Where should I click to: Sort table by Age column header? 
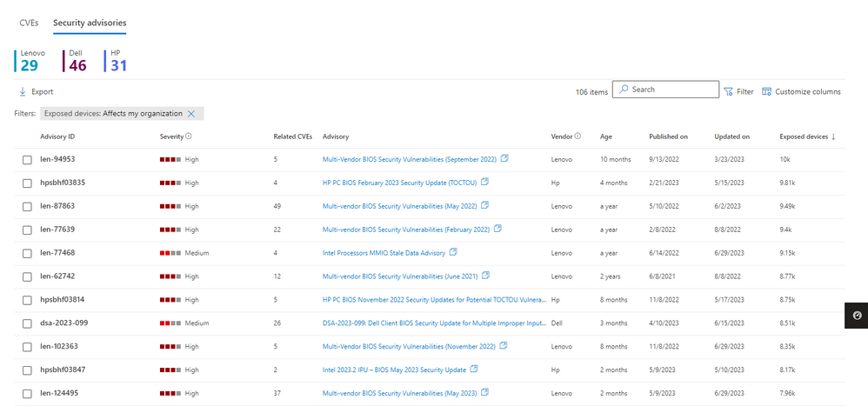(x=605, y=136)
